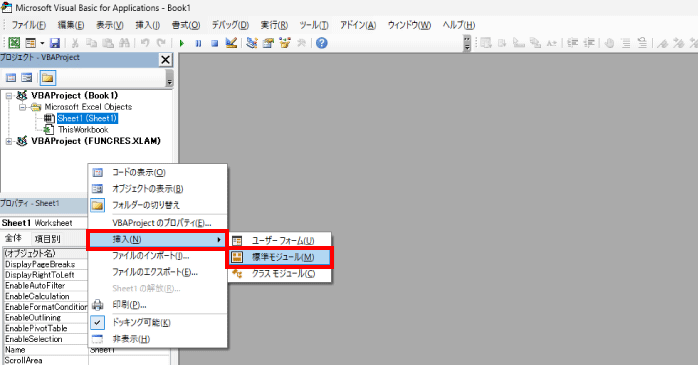Image resolution: width=698 pixels, height=365 pixels.
Task: Open Properties Window toolbar icon
Action: pyautogui.click(x=268, y=43)
